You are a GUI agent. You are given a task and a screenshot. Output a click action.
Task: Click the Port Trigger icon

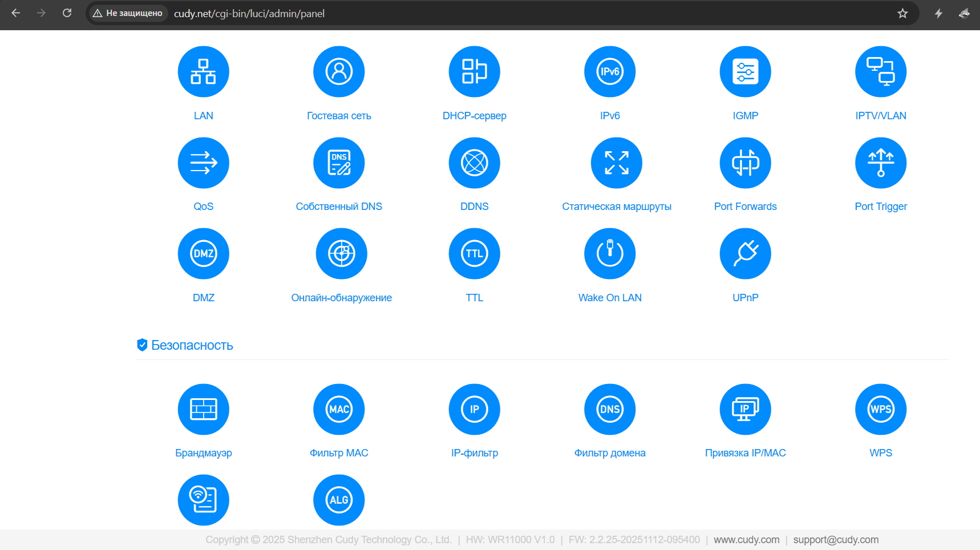click(x=880, y=163)
